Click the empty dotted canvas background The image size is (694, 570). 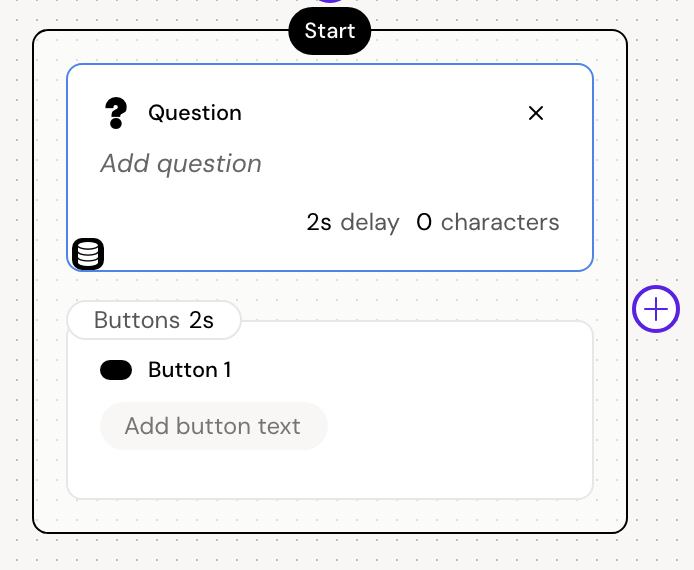click(660, 450)
